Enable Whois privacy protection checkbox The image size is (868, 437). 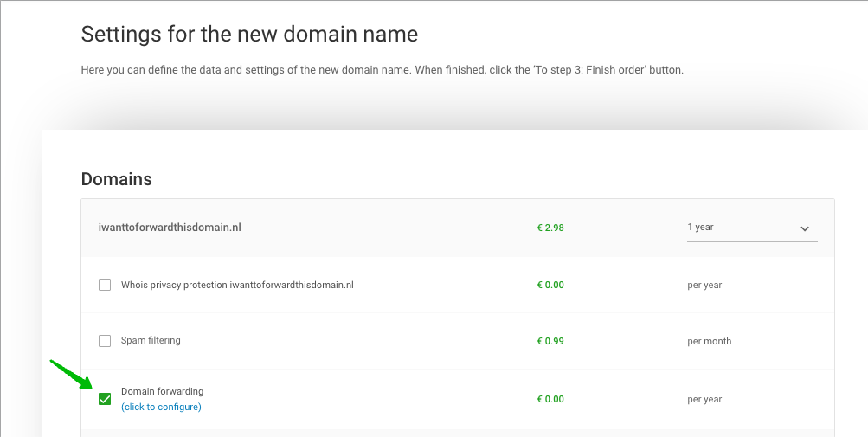[x=105, y=285]
